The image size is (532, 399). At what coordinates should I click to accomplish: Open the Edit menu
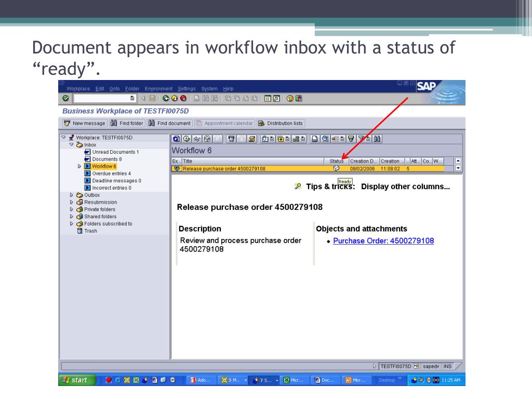(x=100, y=88)
